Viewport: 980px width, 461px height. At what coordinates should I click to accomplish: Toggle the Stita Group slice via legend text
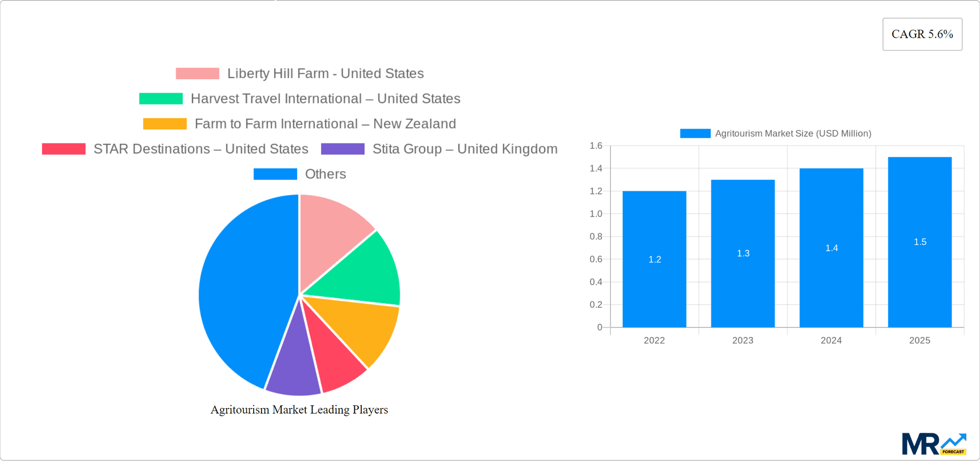464,149
